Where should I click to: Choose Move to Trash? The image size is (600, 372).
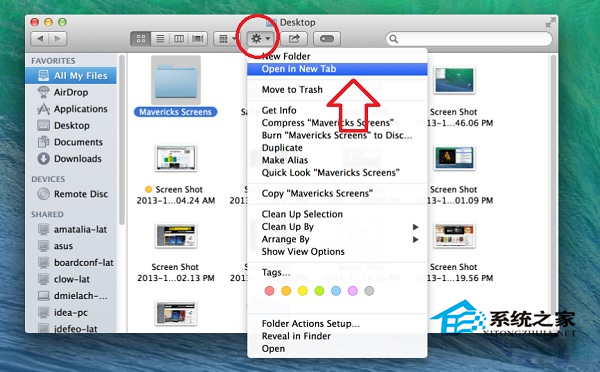point(337,90)
